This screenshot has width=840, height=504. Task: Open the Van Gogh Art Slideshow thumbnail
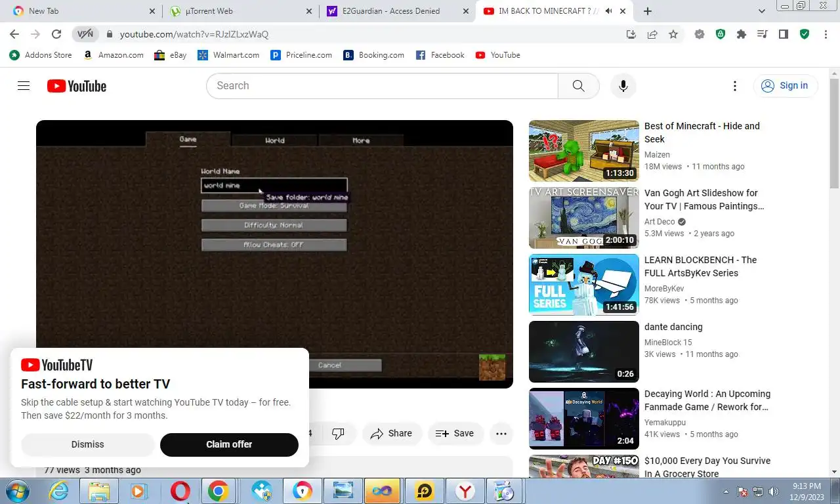pyautogui.click(x=584, y=218)
